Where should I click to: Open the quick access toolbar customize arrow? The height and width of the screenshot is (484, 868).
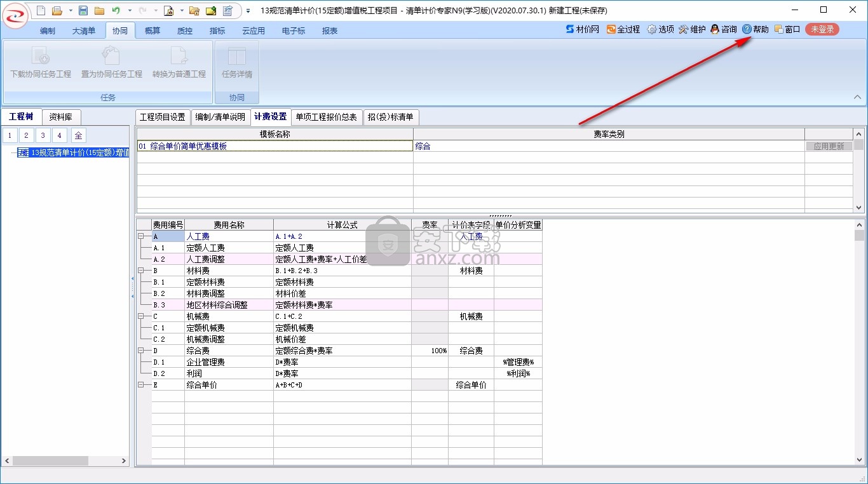[248, 11]
